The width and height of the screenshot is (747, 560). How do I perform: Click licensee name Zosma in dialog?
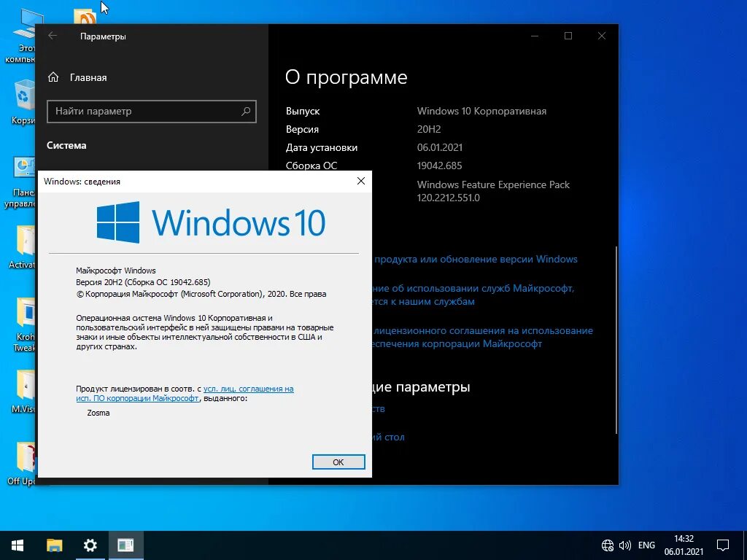pyautogui.click(x=98, y=413)
